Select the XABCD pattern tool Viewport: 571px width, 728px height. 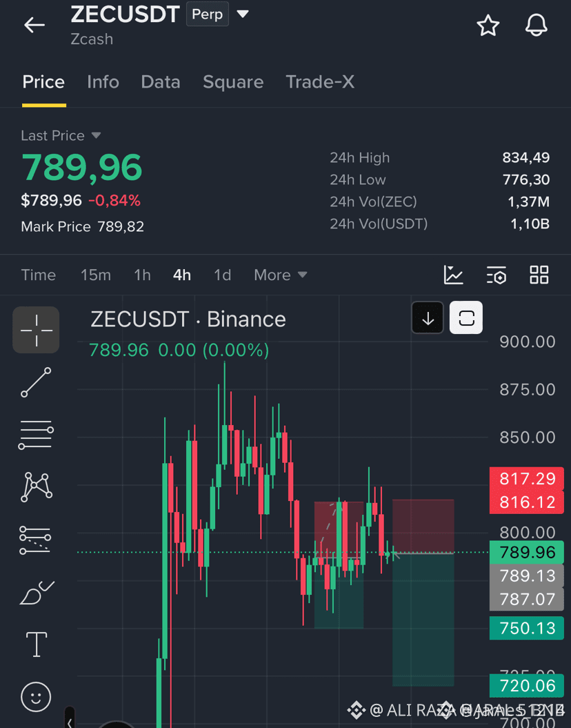tap(36, 486)
